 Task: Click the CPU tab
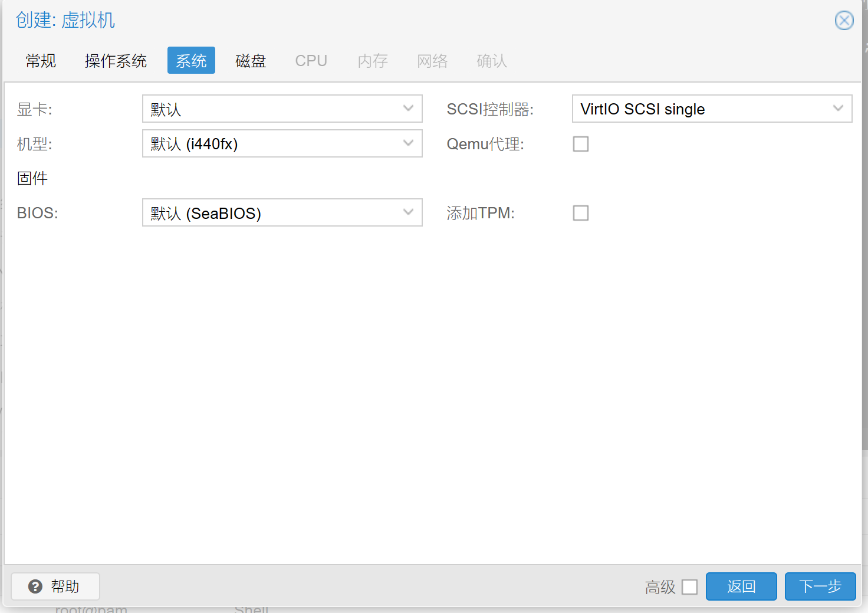click(311, 61)
